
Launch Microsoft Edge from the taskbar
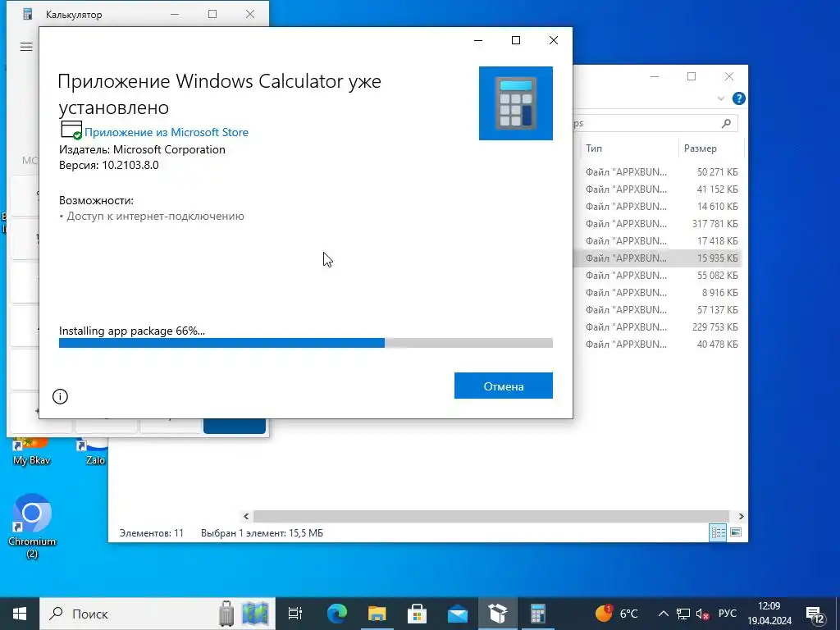pos(337,614)
